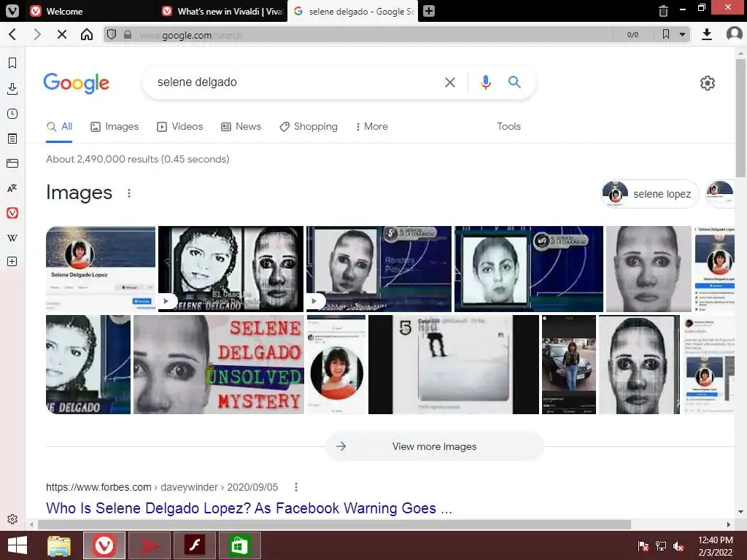The width and height of the screenshot is (747, 560).
Task: Open the downloads toolbar button
Action: (x=707, y=34)
